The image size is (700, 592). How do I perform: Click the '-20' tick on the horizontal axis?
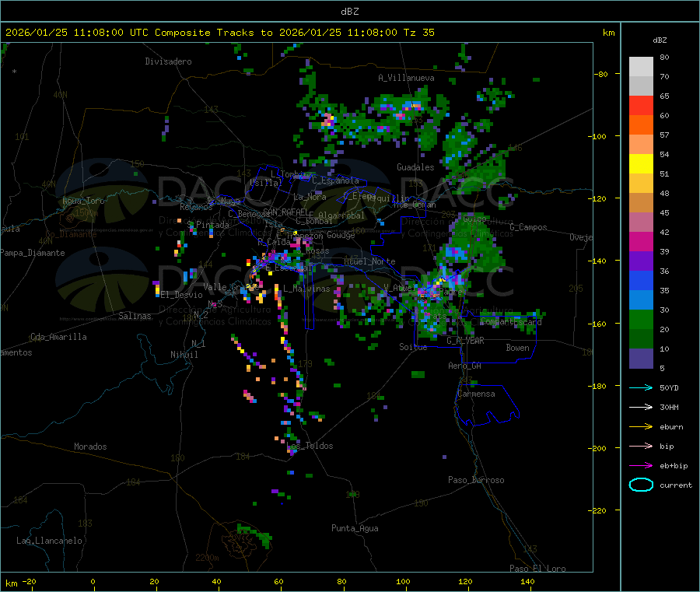coord(29,581)
